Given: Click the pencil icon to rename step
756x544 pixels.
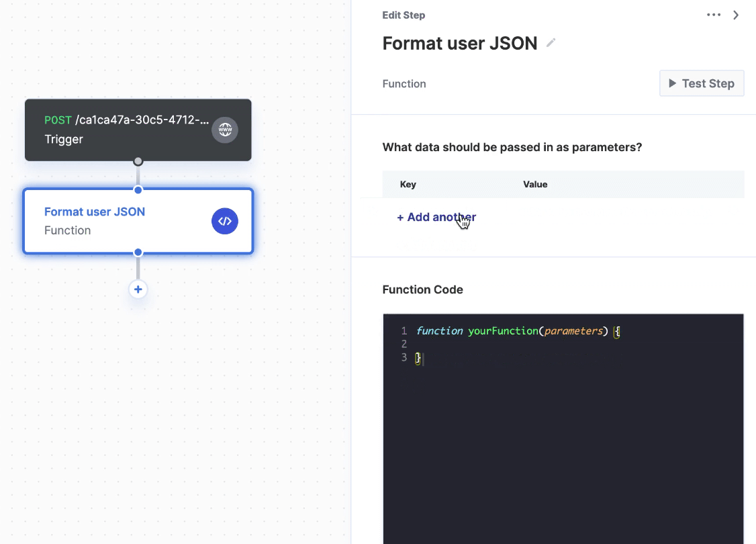Looking at the screenshot, I should click(x=551, y=43).
